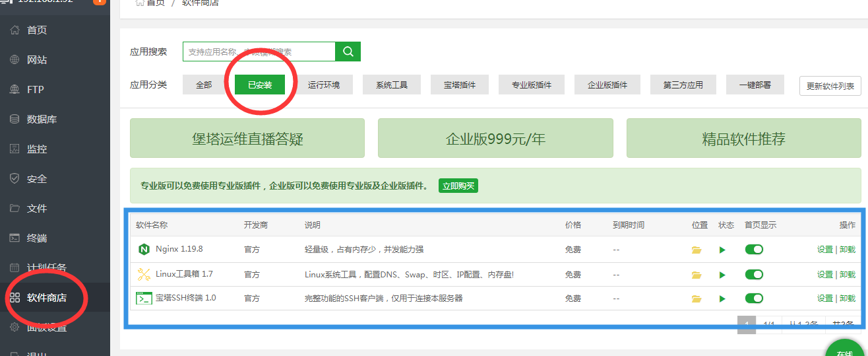Click the Nginx logo icon
The width and height of the screenshot is (868, 356).
(144, 249)
